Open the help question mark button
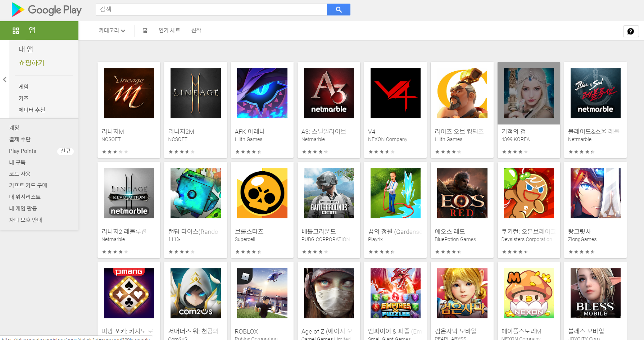644x340 pixels. click(631, 31)
